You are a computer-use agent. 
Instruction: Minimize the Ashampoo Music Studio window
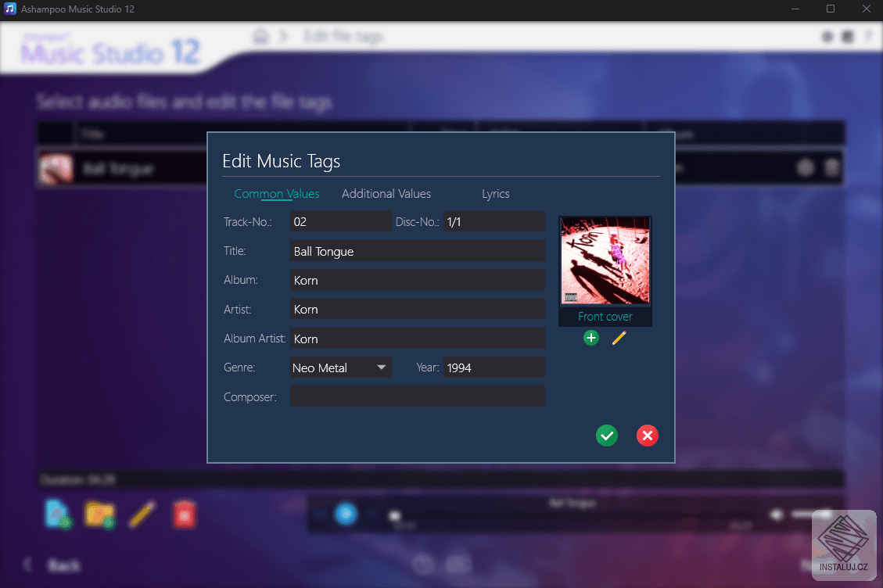click(x=795, y=9)
